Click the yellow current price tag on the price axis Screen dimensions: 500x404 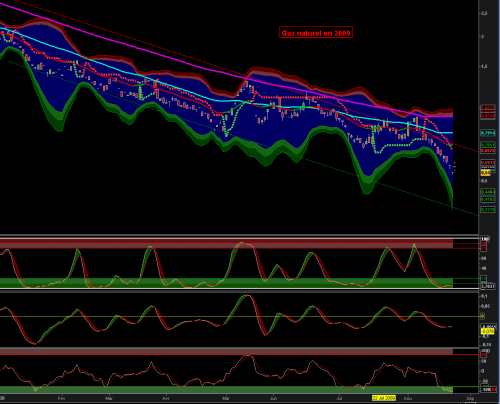click(x=485, y=173)
